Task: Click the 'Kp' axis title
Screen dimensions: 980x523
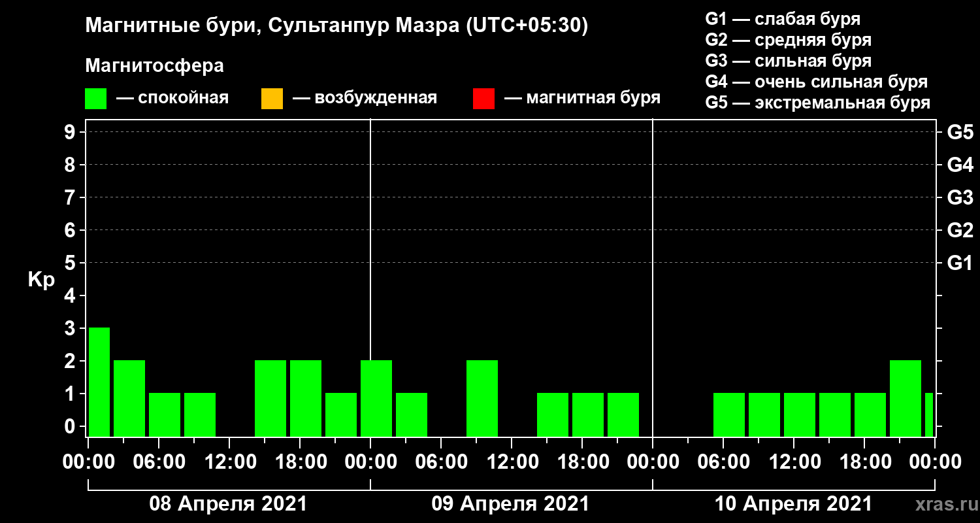Action: (41, 280)
